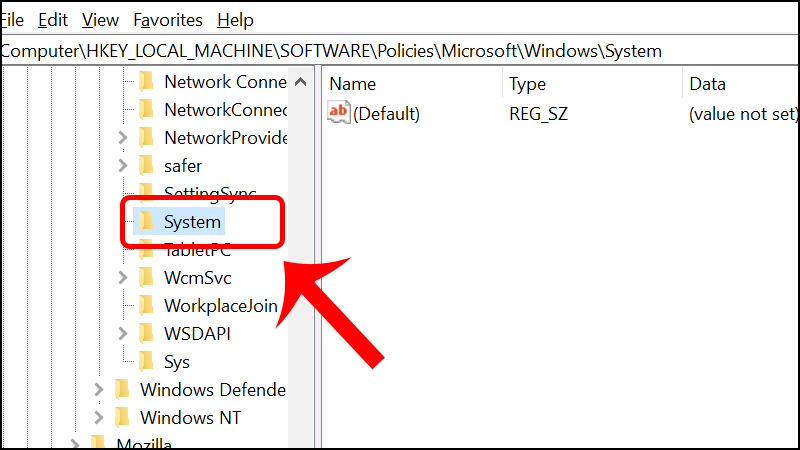Open the Edit menu

click(53, 20)
